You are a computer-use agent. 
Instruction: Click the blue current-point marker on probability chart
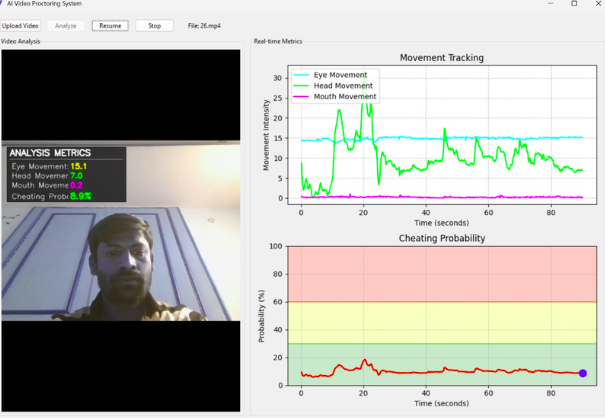coord(583,373)
